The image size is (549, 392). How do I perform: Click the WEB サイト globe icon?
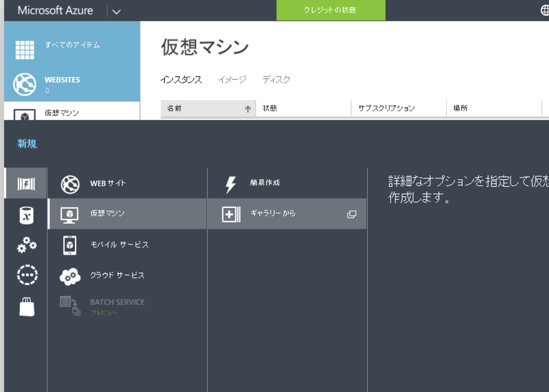point(70,184)
